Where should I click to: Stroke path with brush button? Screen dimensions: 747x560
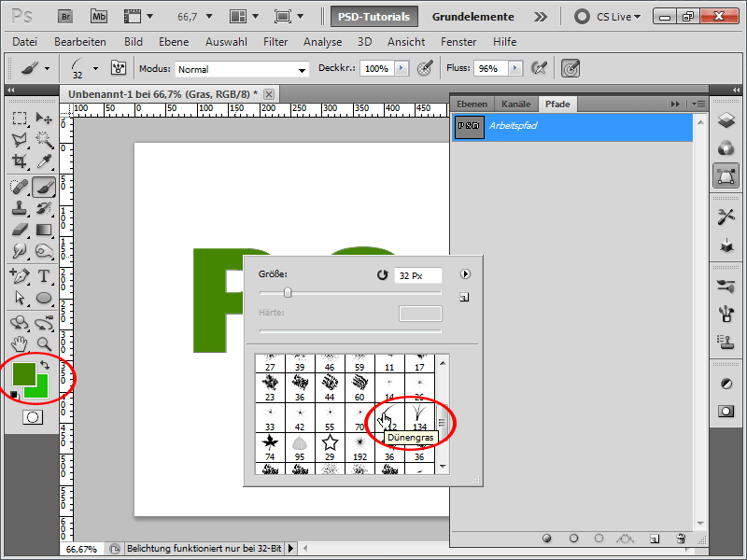pos(573,539)
